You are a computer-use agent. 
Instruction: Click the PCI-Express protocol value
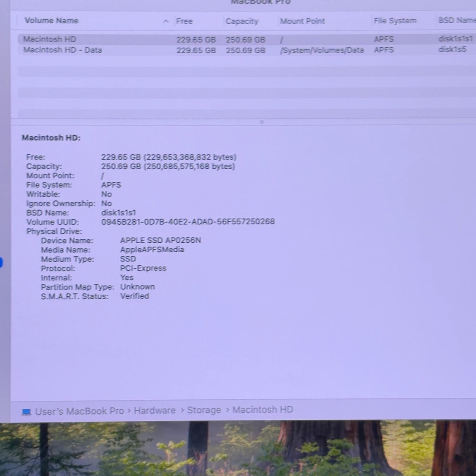143,268
